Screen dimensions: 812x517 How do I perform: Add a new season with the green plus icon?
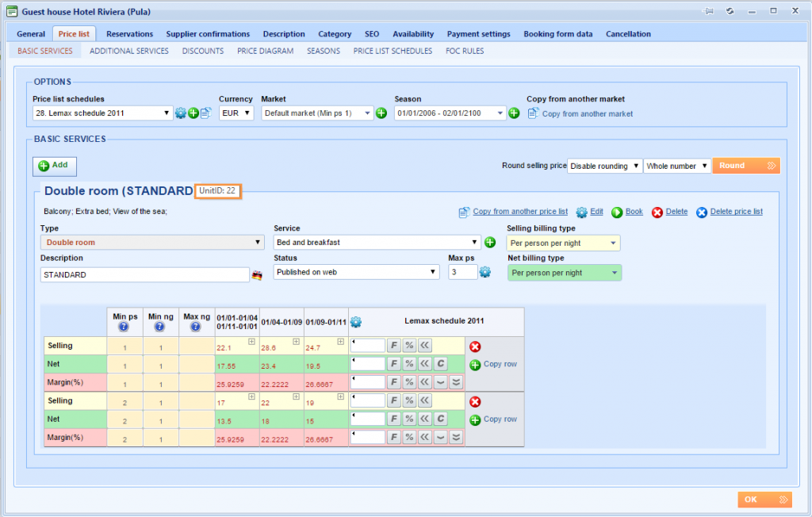pos(514,113)
